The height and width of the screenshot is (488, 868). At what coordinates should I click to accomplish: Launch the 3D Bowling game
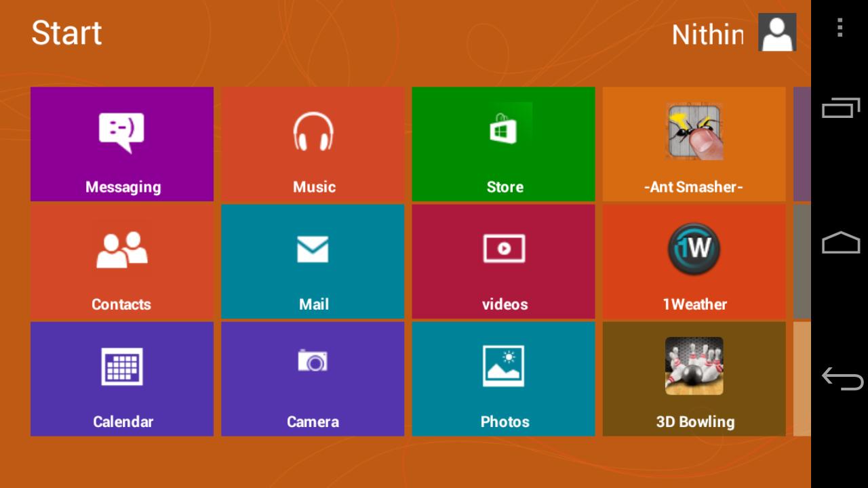[694, 378]
